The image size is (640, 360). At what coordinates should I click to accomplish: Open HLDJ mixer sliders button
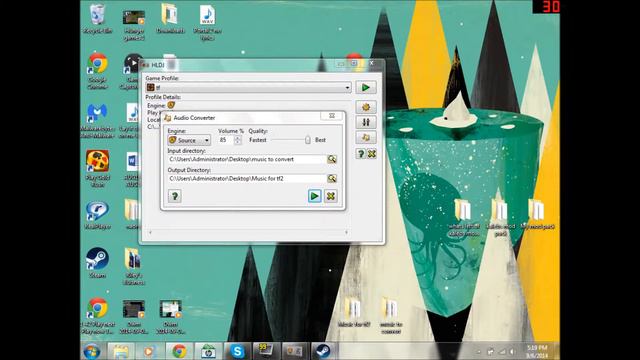coord(366,122)
